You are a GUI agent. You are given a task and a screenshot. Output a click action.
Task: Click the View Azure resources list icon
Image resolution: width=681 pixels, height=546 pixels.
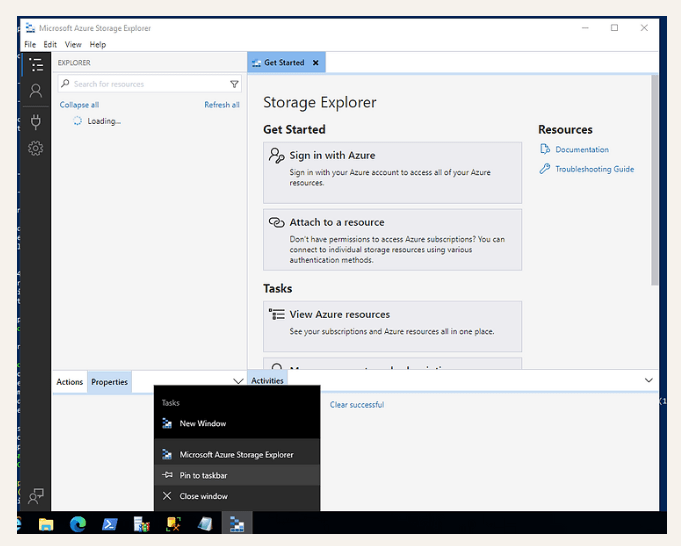(276, 314)
